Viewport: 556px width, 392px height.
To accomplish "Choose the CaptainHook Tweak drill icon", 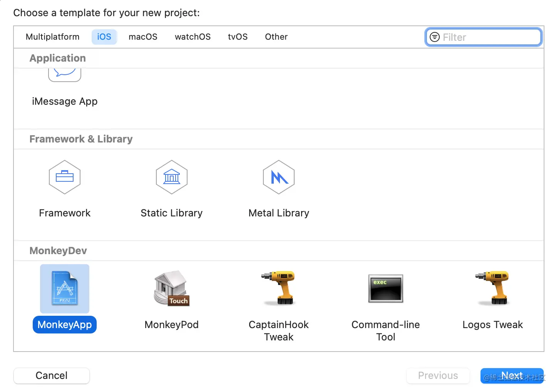I will 278,288.
